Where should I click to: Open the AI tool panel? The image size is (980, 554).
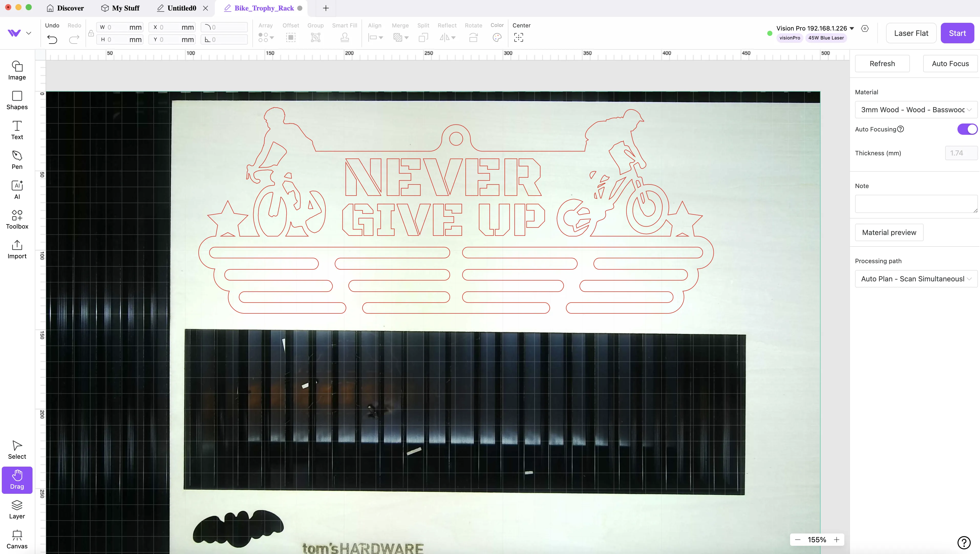point(17,190)
